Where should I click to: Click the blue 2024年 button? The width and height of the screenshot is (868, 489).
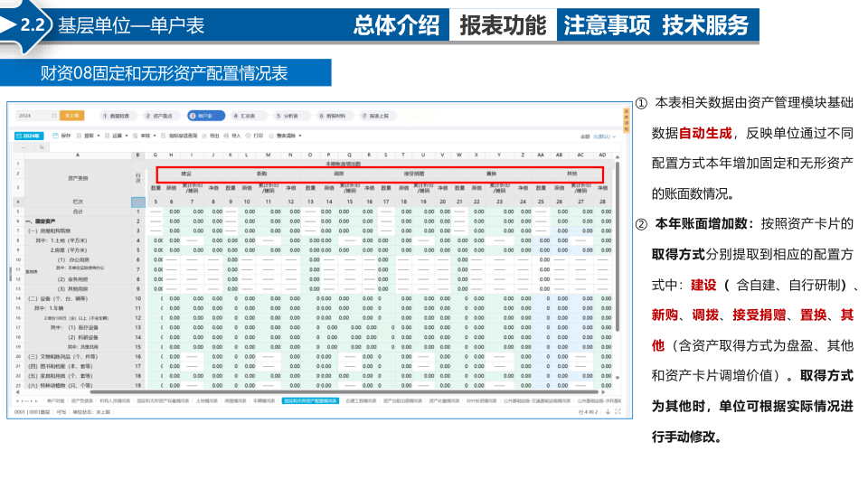point(29,136)
